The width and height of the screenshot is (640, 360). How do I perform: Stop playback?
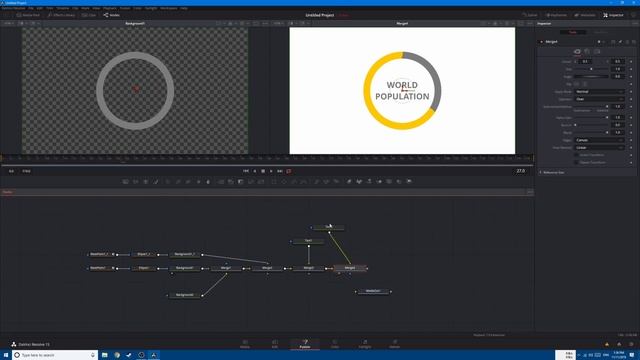(263, 171)
